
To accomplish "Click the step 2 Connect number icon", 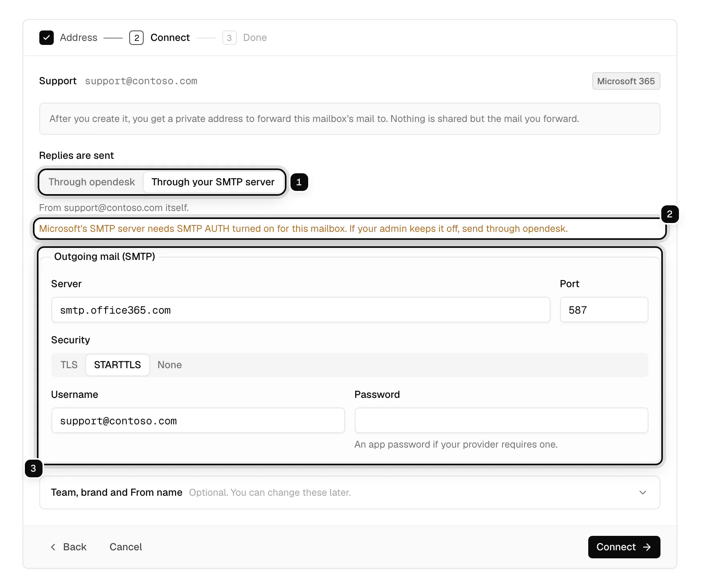I will [136, 38].
